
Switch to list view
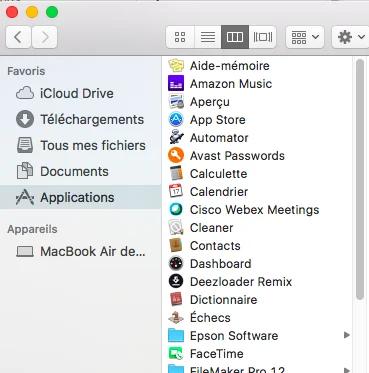pos(208,37)
